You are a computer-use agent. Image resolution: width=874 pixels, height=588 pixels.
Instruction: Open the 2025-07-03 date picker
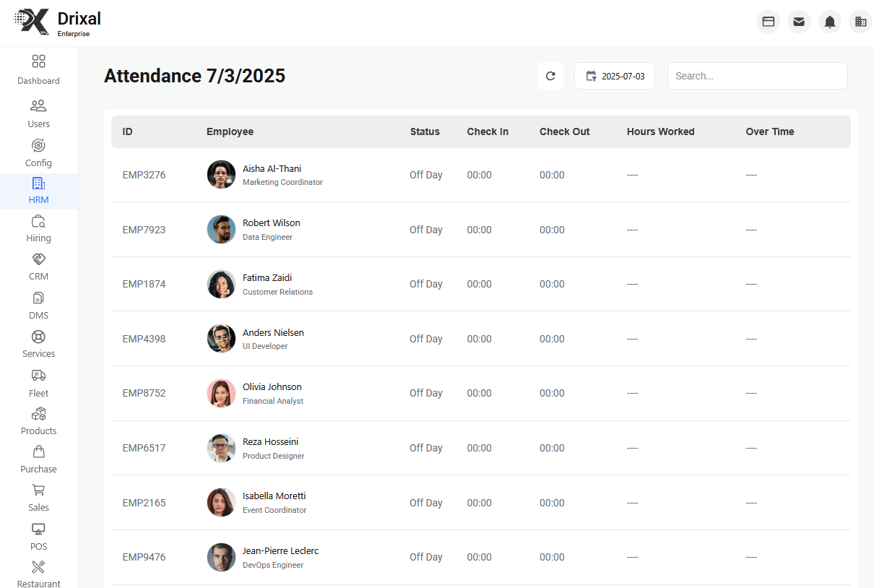click(x=615, y=76)
